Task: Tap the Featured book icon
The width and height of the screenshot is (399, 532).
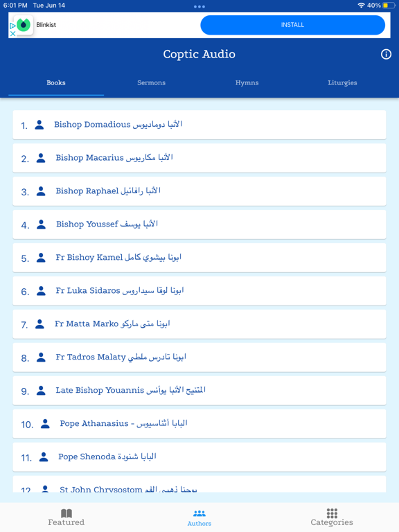Action: 66,513
